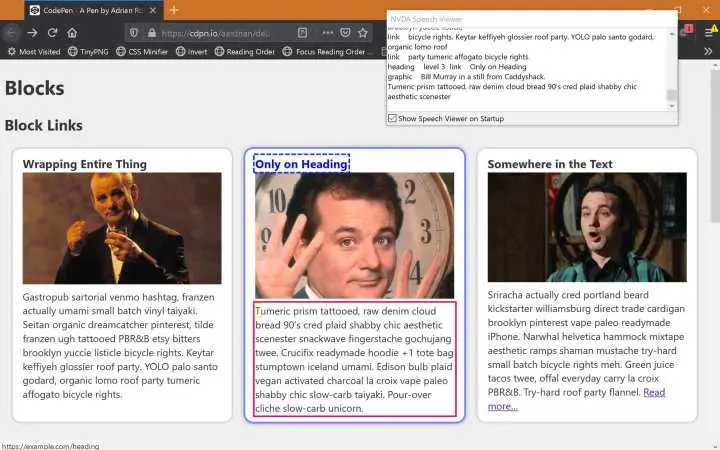Follow the Only on Heading link
The image size is (720, 450).
point(301,164)
